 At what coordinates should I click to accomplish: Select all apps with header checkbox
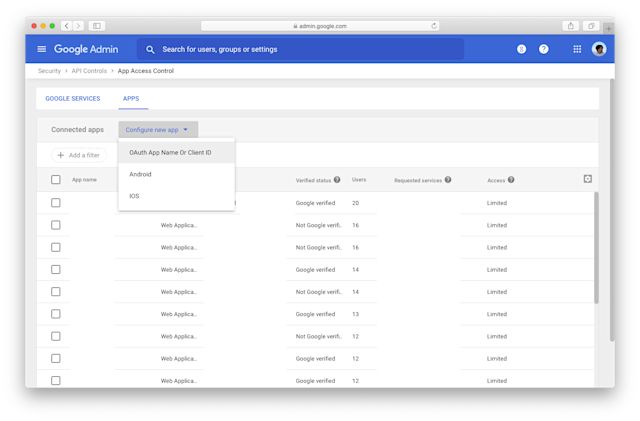56,180
